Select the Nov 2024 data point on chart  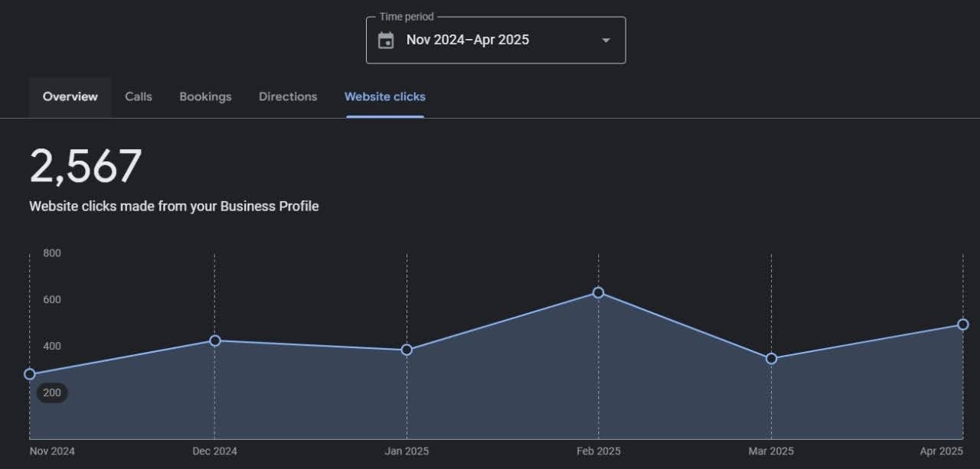click(30, 374)
